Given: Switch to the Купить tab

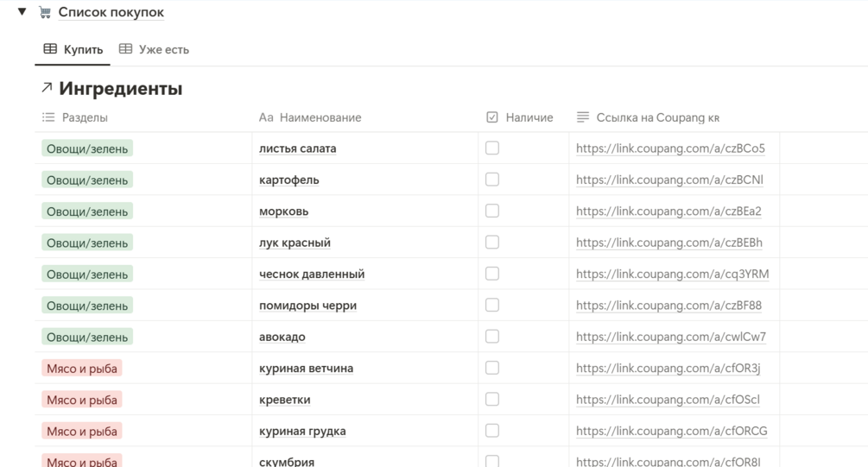Looking at the screenshot, I should (x=73, y=50).
